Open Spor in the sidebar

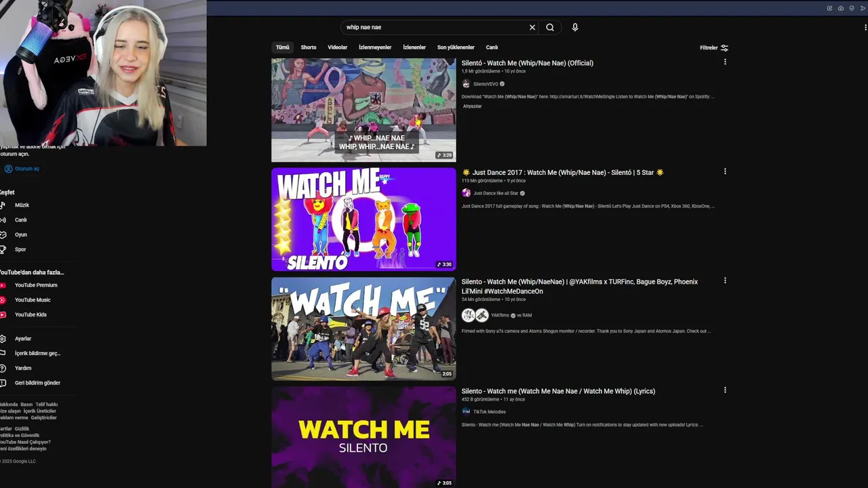click(20, 249)
